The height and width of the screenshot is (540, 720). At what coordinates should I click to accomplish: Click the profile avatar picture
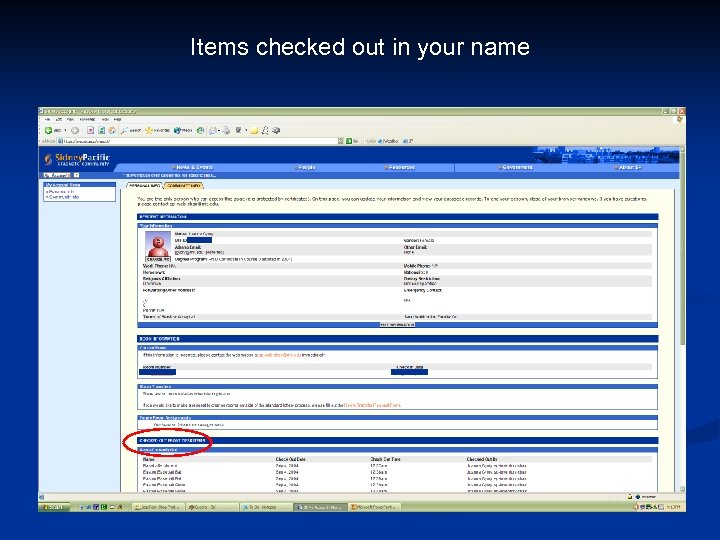pos(158,244)
